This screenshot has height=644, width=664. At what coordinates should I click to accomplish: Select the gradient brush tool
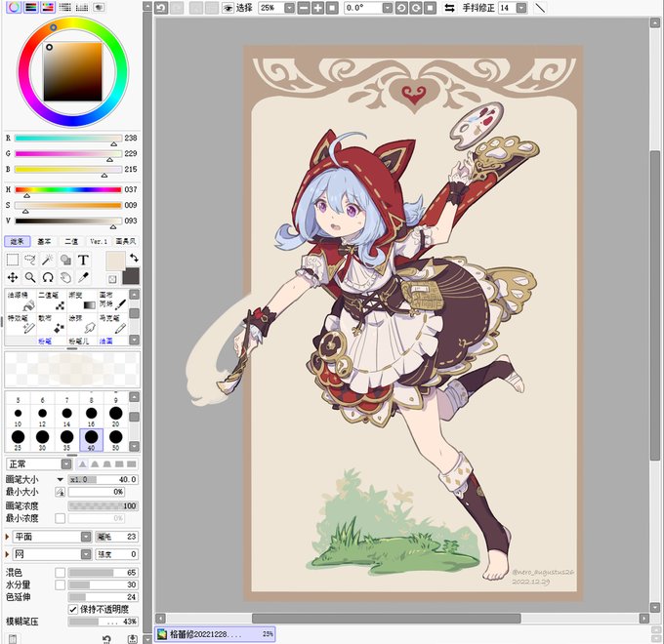82,301
